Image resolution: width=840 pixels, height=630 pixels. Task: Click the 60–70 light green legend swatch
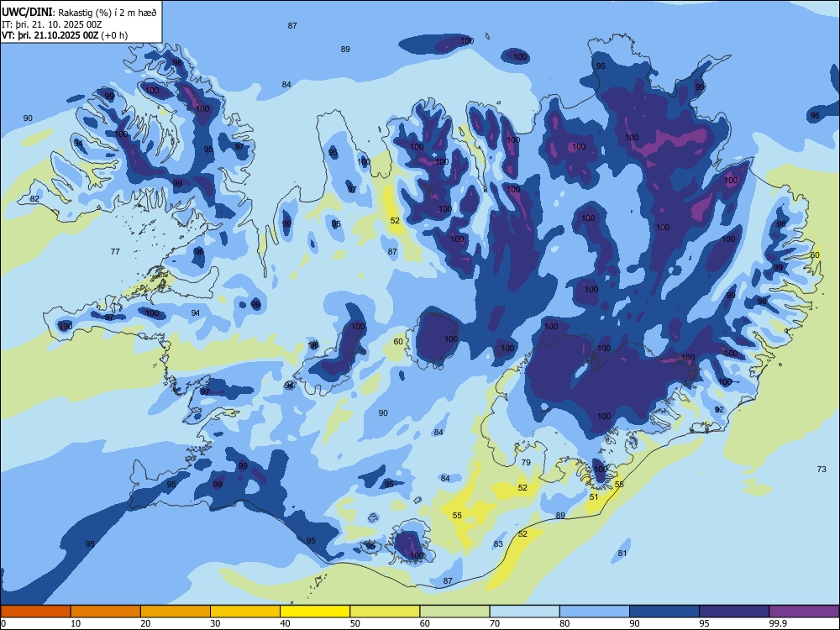pos(454,612)
